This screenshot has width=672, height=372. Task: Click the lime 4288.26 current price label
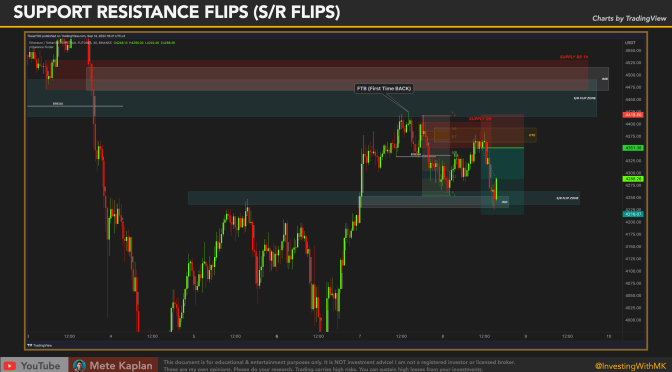click(x=633, y=179)
